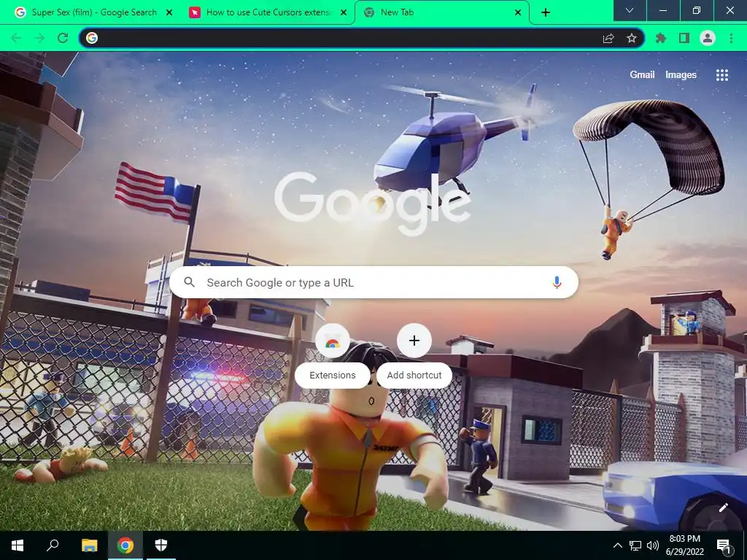
Task: Click the Google icon in address bar
Action: tap(92, 38)
